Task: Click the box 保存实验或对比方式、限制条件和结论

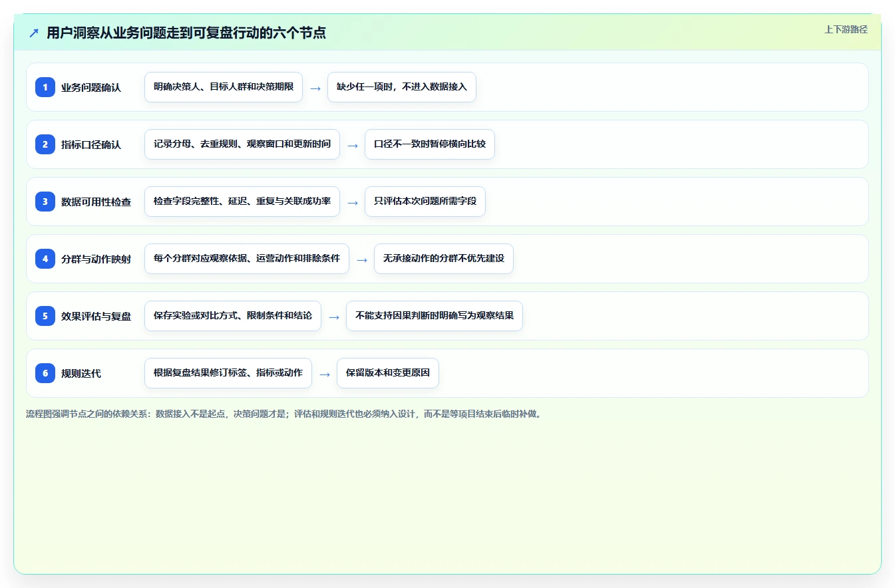Action: pos(233,316)
